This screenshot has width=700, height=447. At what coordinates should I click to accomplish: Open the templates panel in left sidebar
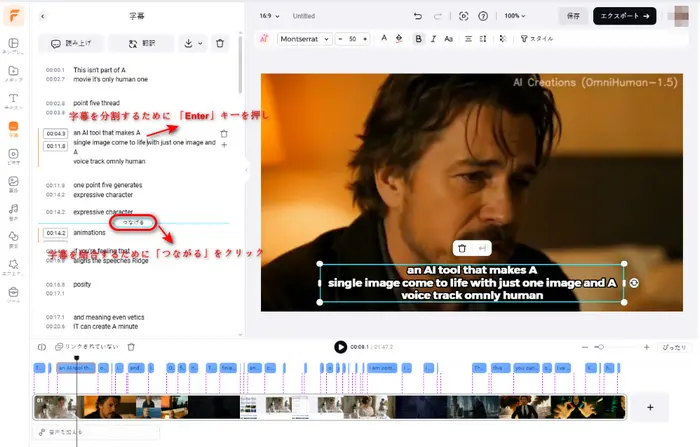13,46
